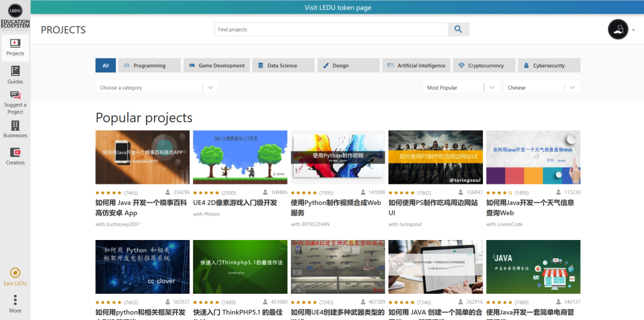Click the viewer count 168486
The image size is (644, 320).
(x=275, y=192)
